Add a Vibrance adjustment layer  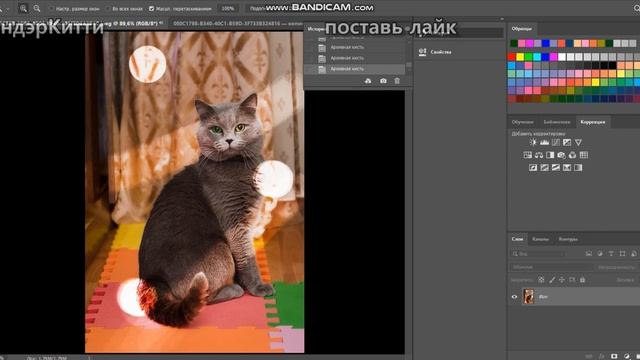578,142
